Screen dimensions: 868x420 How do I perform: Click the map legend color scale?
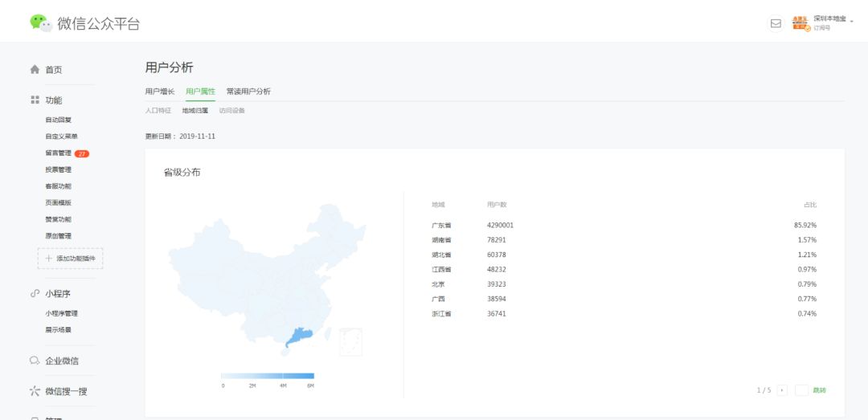[x=267, y=376]
